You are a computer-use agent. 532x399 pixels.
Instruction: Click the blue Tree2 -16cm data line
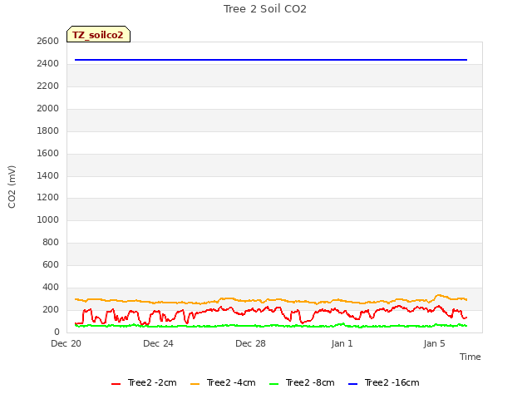(x=271, y=60)
